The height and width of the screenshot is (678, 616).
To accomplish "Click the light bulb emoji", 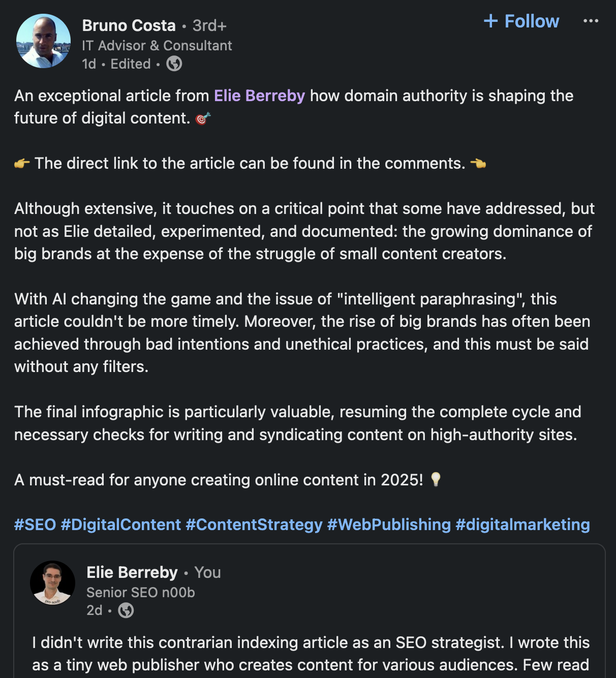I will pos(436,480).
